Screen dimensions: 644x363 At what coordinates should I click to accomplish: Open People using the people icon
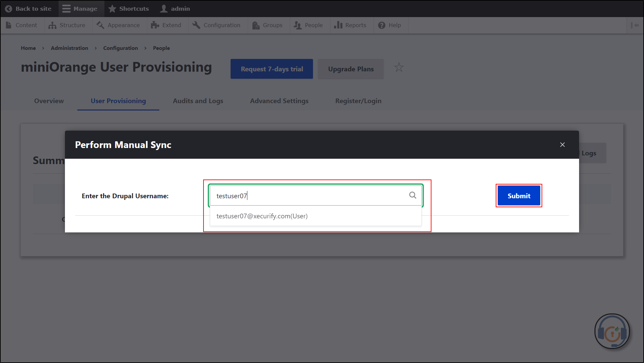coord(297,25)
